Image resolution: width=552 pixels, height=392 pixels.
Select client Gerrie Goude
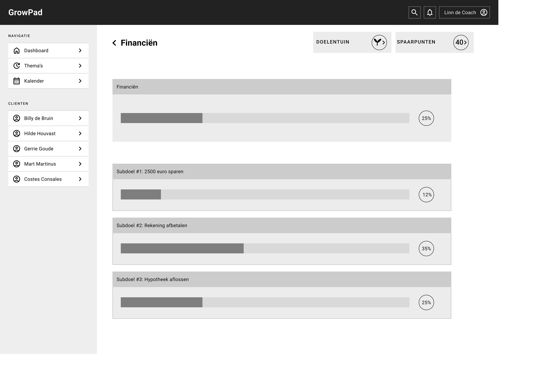48,149
